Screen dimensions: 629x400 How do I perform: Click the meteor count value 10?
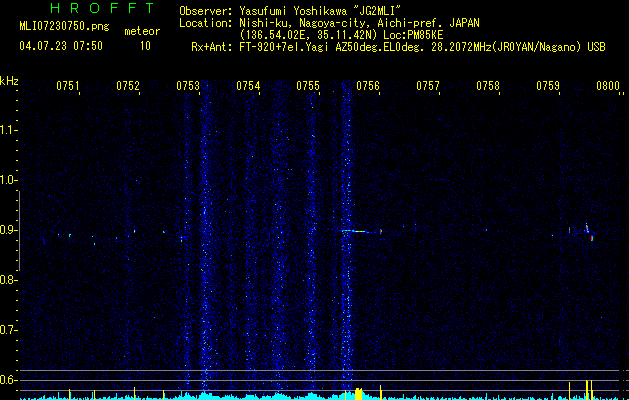[x=145, y=46]
